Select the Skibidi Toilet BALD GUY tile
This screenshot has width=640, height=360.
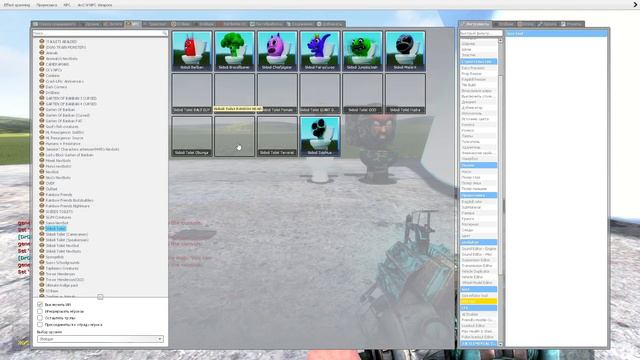tap(192, 93)
